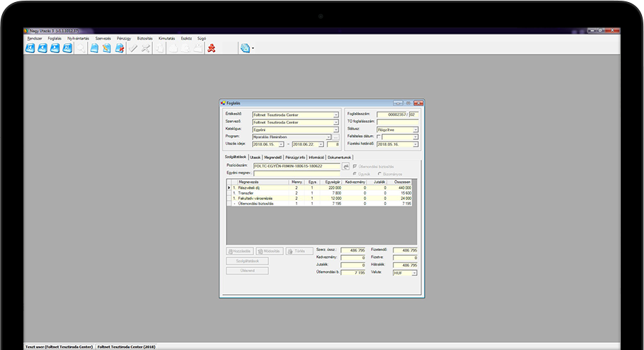The height and width of the screenshot is (350, 644).
Task: Click the magnifier search icon in toolbar
Action: (81, 48)
